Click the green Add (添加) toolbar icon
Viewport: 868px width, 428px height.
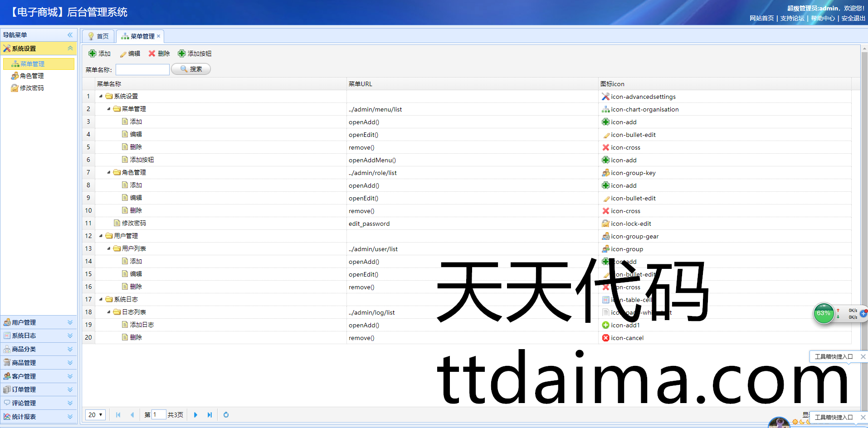[x=93, y=53]
